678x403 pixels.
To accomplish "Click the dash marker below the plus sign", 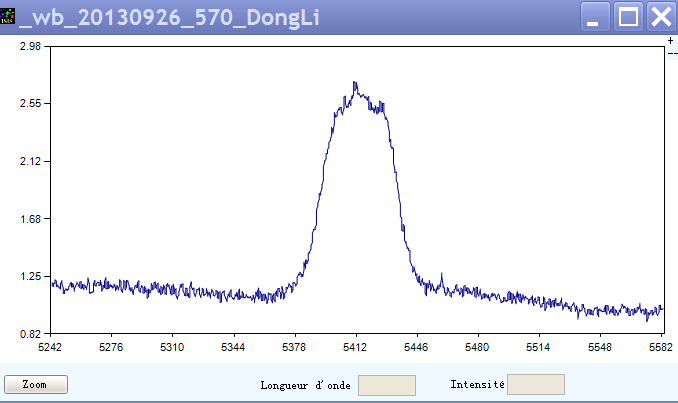I will 671,52.
